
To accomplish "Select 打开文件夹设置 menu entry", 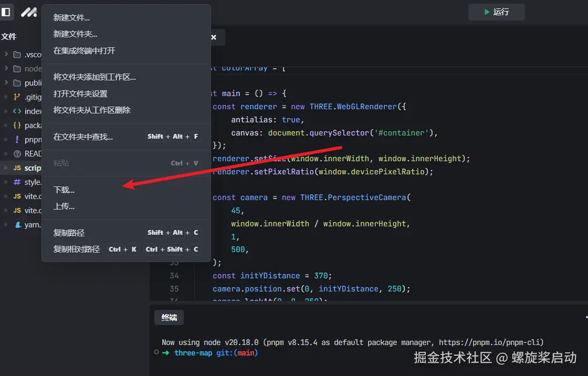I will (126, 94).
